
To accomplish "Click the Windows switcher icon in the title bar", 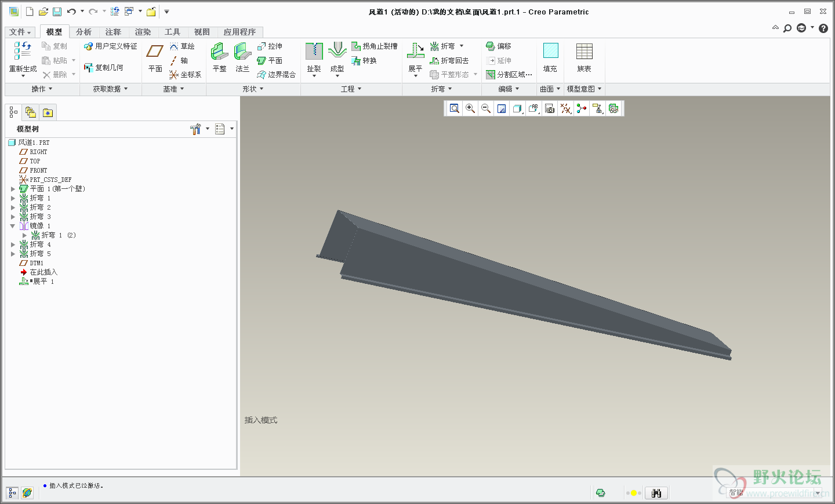I will pyautogui.click(x=129, y=12).
